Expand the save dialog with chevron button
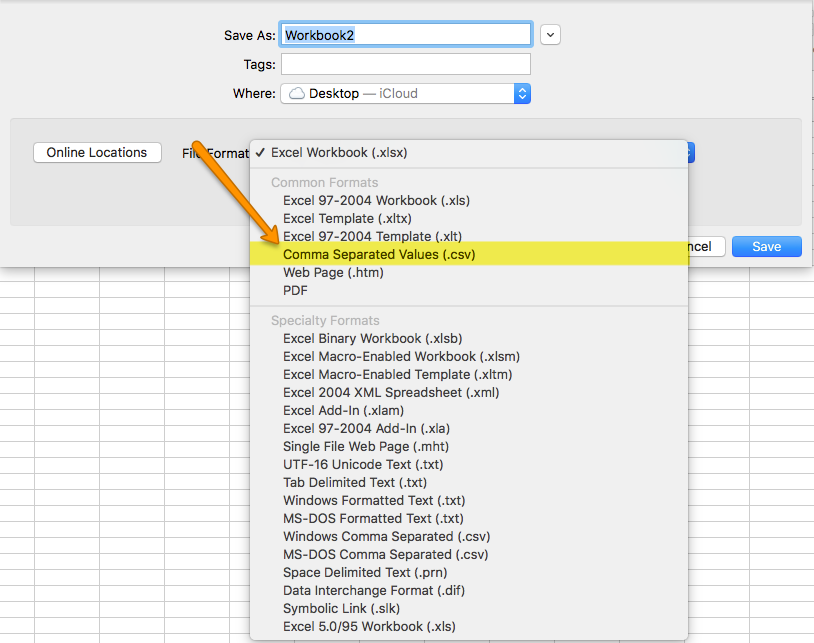This screenshot has width=814, height=643. point(550,35)
